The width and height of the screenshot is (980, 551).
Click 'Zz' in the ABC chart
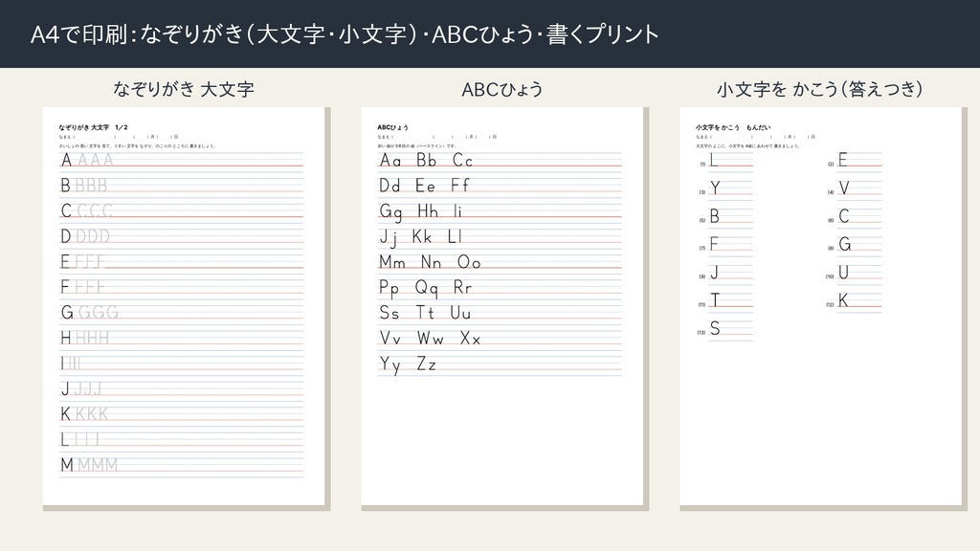tap(426, 364)
